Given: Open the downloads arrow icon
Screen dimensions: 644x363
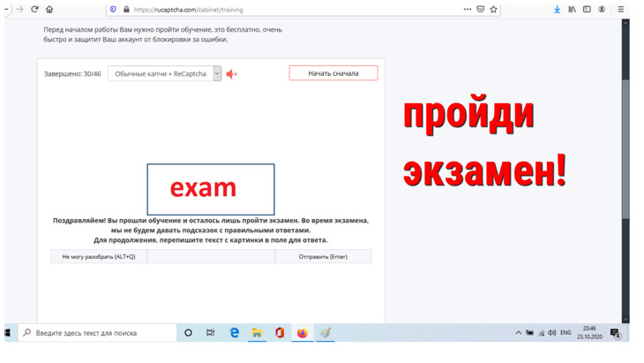Looking at the screenshot, I should click(557, 9).
